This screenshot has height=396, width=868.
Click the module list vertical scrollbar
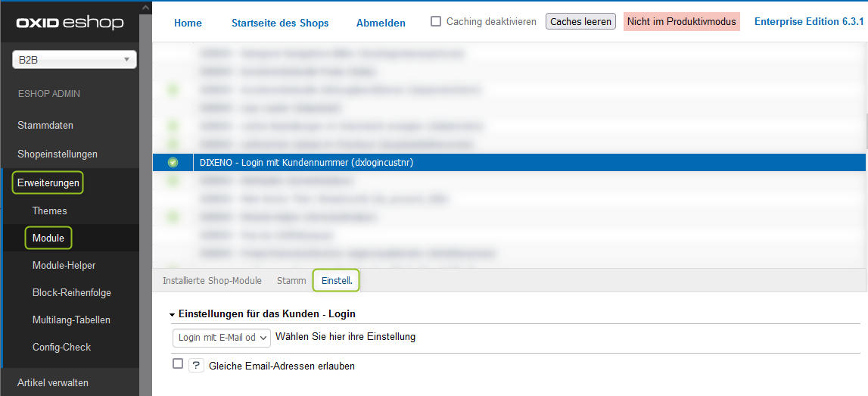point(866,131)
